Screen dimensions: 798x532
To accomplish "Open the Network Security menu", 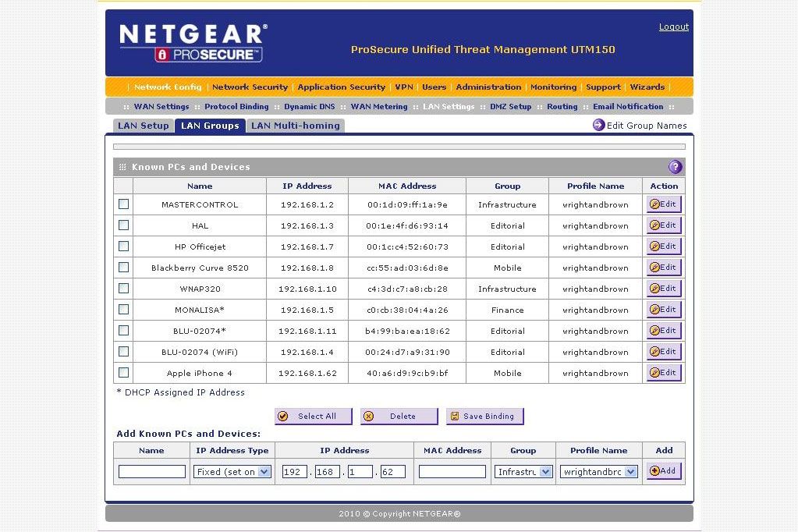I will 250,87.
